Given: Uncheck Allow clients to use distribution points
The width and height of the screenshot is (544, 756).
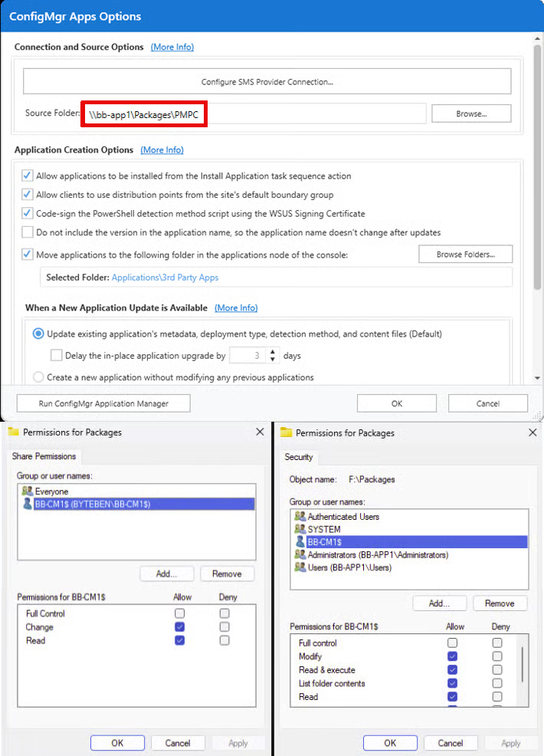Looking at the screenshot, I should (28, 194).
